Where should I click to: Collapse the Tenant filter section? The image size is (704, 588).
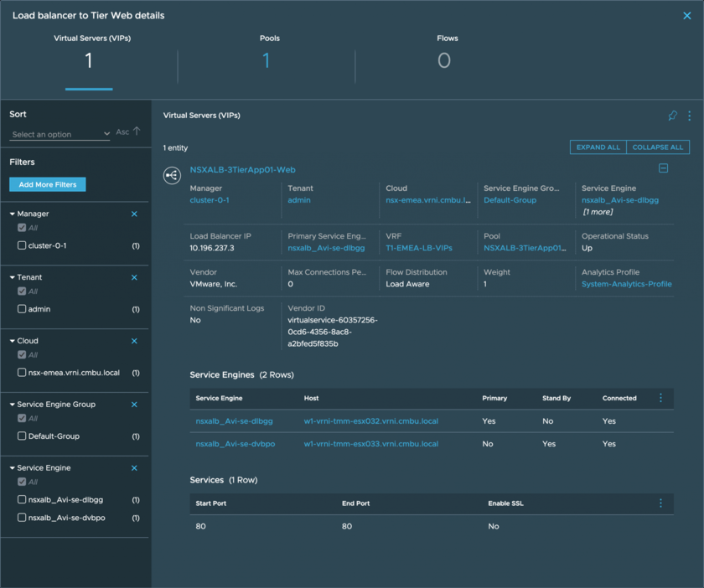[13, 278]
